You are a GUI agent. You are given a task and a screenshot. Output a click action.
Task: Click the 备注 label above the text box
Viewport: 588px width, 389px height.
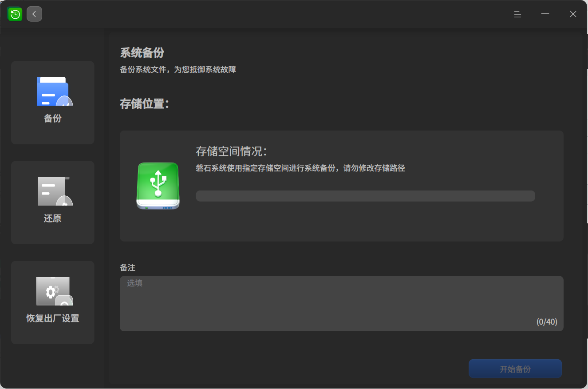(x=127, y=268)
